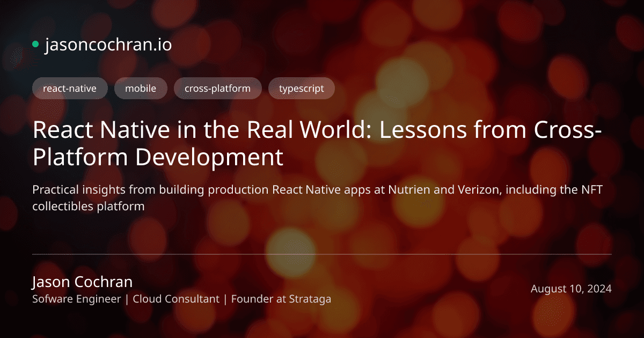
Task: Click 'Cloud Consultant' in the byline
Action: (175, 299)
